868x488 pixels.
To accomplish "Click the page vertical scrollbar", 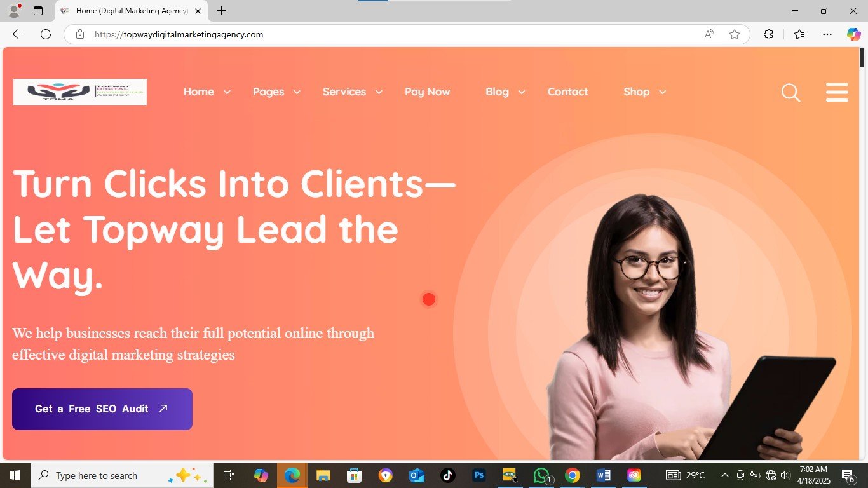I will pos(862,254).
